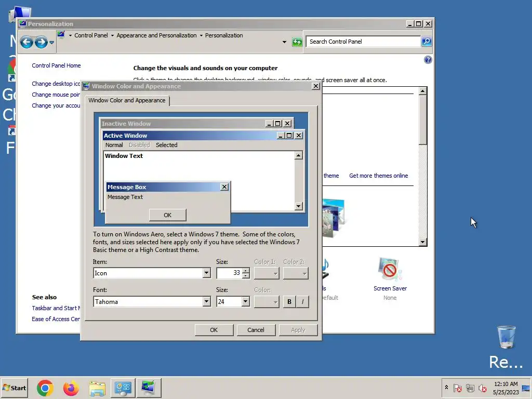Click Selected in the preview menu
The width and height of the screenshot is (532, 399).
[x=167, y=145]
